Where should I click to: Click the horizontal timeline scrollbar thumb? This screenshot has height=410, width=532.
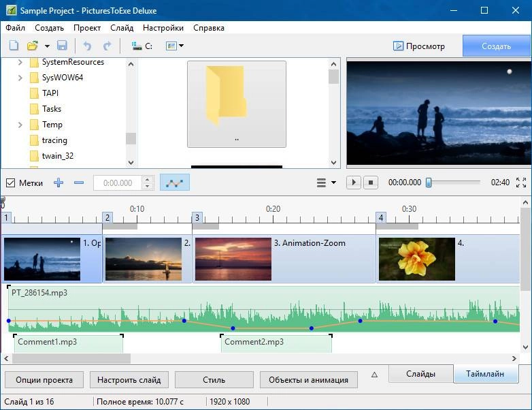click(x=71, y=358)
